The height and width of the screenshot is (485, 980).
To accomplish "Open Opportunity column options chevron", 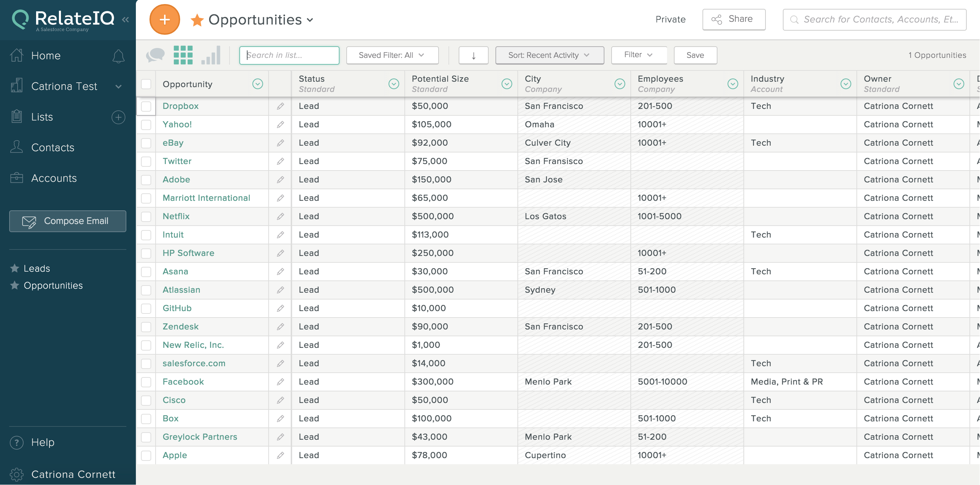I will (x=257, y=84).
